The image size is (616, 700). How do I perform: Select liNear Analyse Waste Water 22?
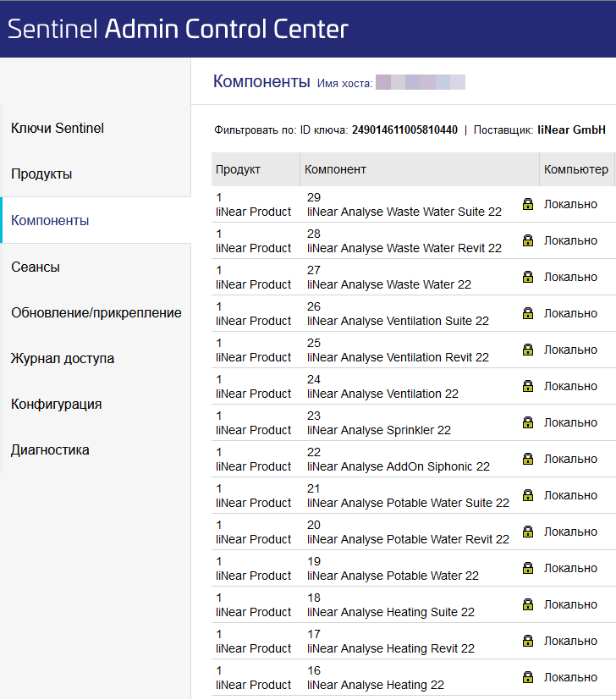pos(389,284)
